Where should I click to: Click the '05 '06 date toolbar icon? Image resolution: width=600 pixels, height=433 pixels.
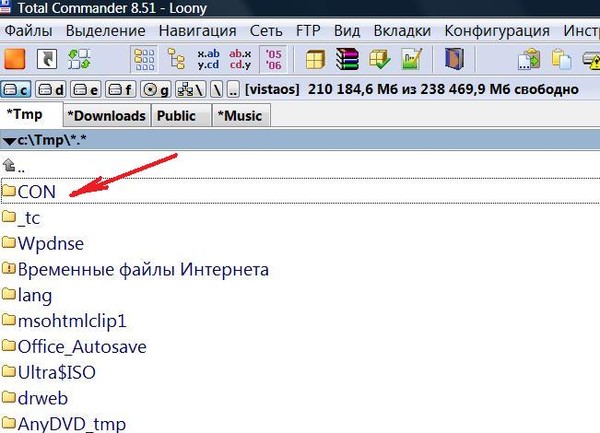click(x=271, y=60)
